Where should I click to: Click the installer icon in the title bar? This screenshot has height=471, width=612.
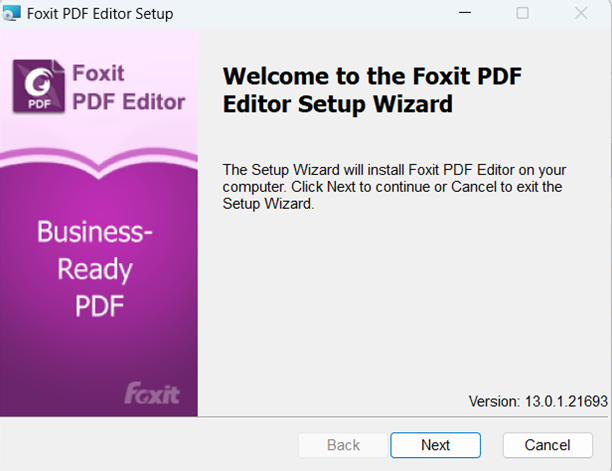(x=13, y=14)
